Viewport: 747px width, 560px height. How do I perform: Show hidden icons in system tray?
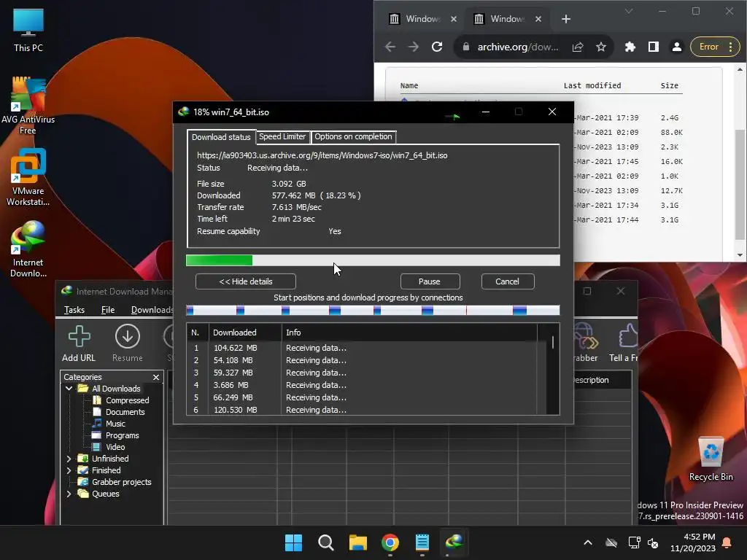[x=588, y=542]
